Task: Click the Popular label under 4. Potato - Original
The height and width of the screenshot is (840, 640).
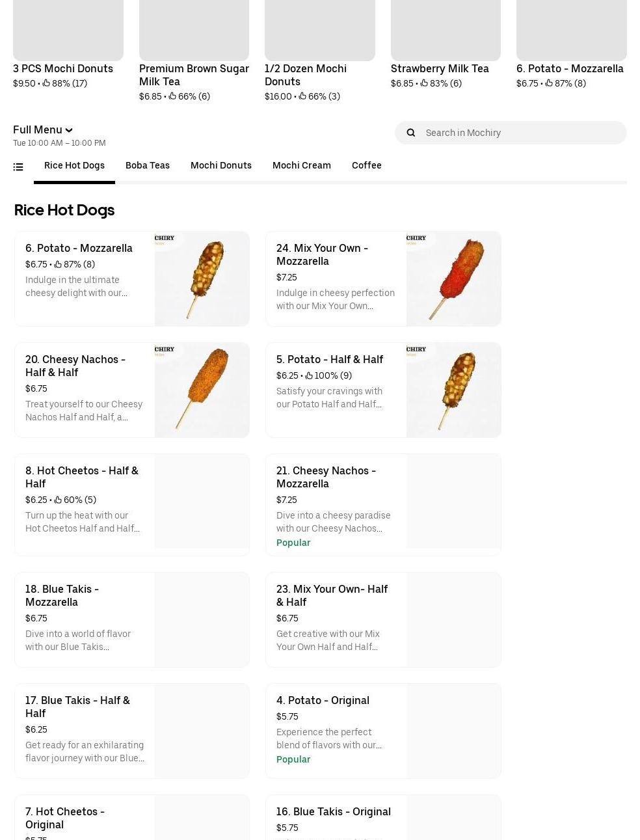Action: coord(293,759)
